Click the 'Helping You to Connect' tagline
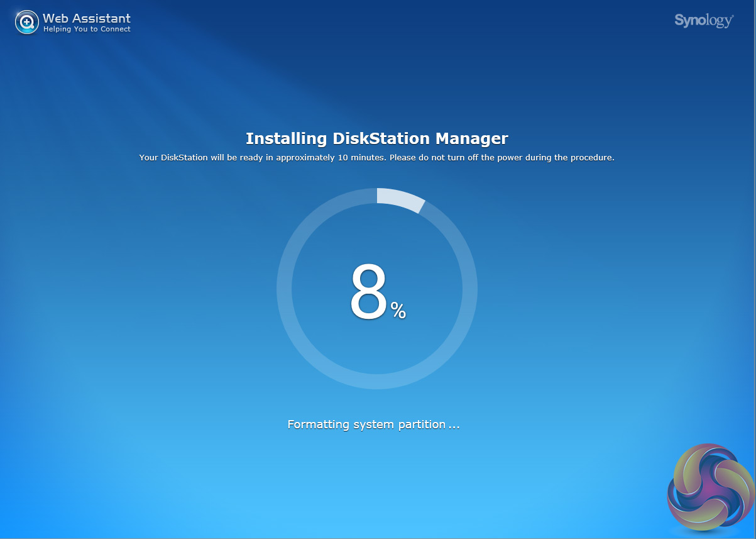This screenshot has width=756, height=539. (x=87, y=29)
